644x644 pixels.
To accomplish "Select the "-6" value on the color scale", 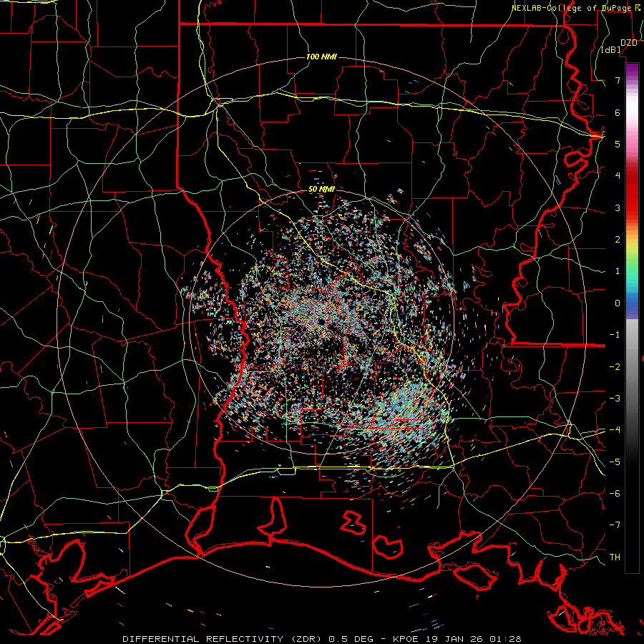I will [x=615, y=494].
